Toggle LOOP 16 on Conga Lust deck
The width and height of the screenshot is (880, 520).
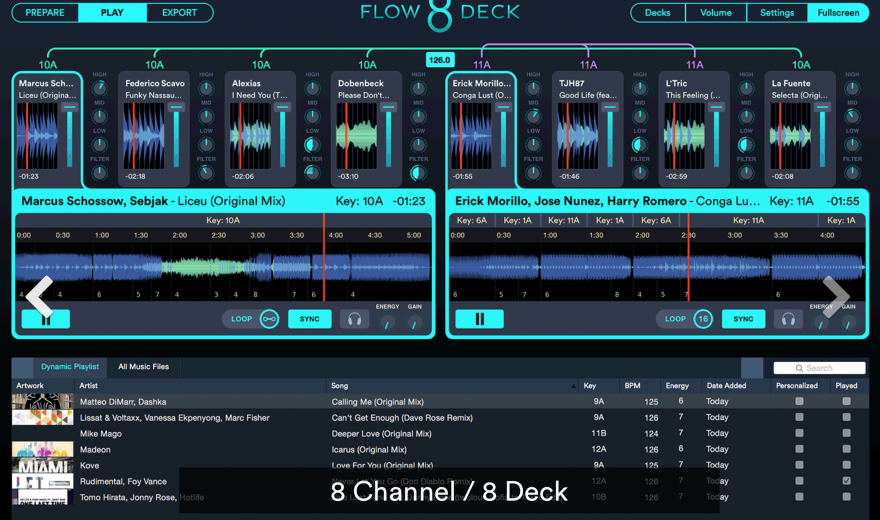click(685, 319)
